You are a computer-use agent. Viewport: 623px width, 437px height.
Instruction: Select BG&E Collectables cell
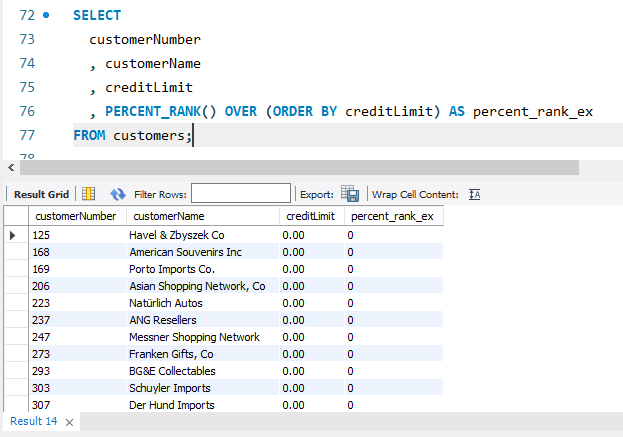(203, 371)
